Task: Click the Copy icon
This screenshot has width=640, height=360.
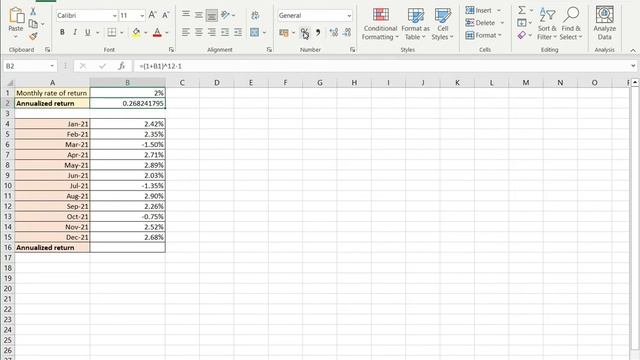Action: tap(33, 24)
